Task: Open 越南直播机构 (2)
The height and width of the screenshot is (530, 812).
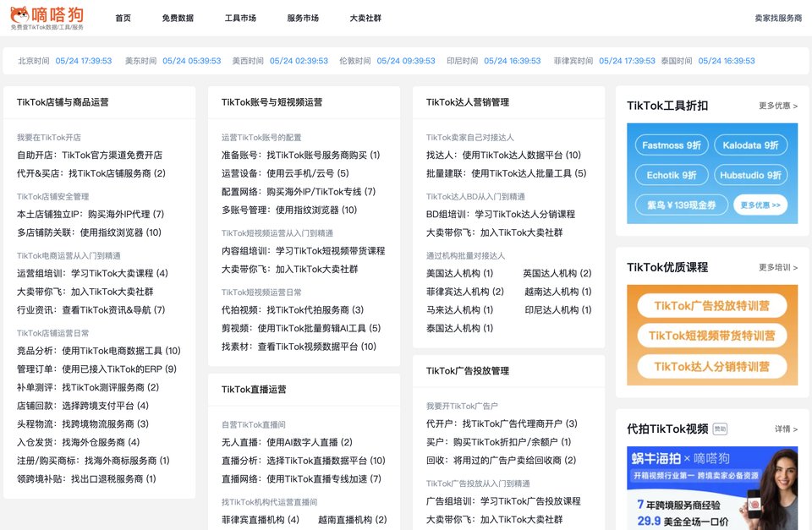Action: click(x=352, y=520)
